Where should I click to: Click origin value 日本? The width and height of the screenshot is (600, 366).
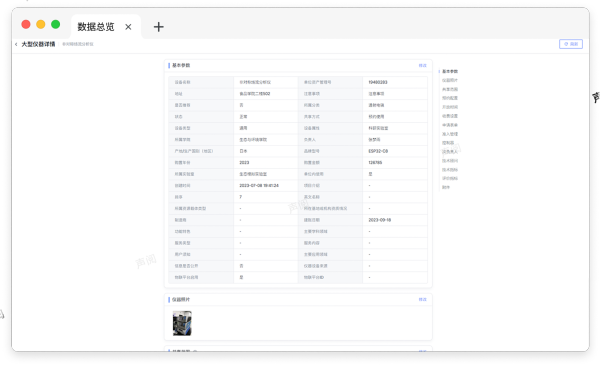point(243,151)
